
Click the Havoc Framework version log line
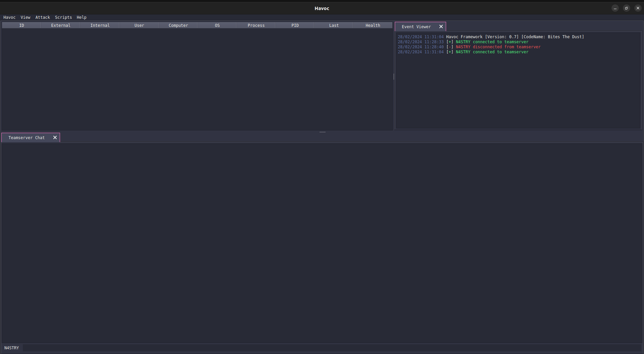[x=491, y=37]
